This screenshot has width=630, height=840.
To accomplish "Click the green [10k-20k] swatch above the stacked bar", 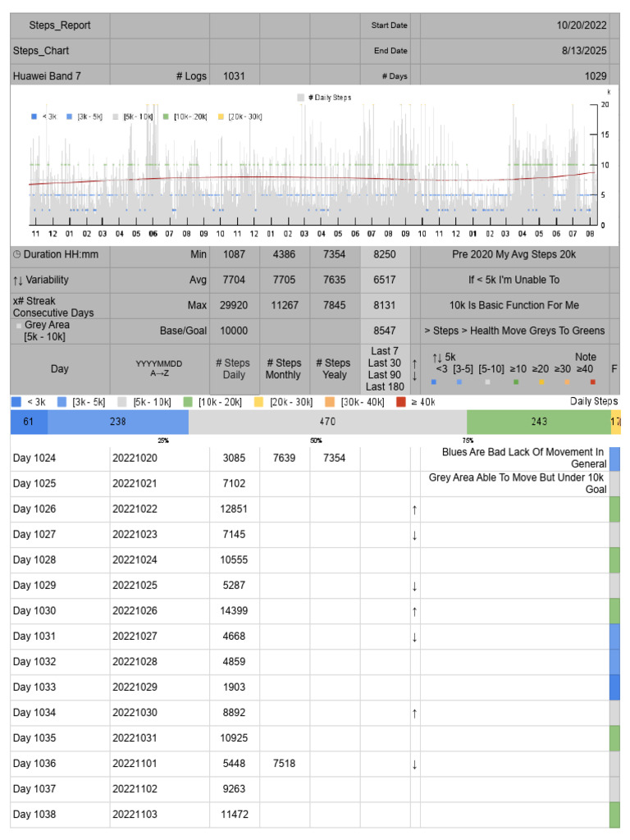I will coord(188,402).
